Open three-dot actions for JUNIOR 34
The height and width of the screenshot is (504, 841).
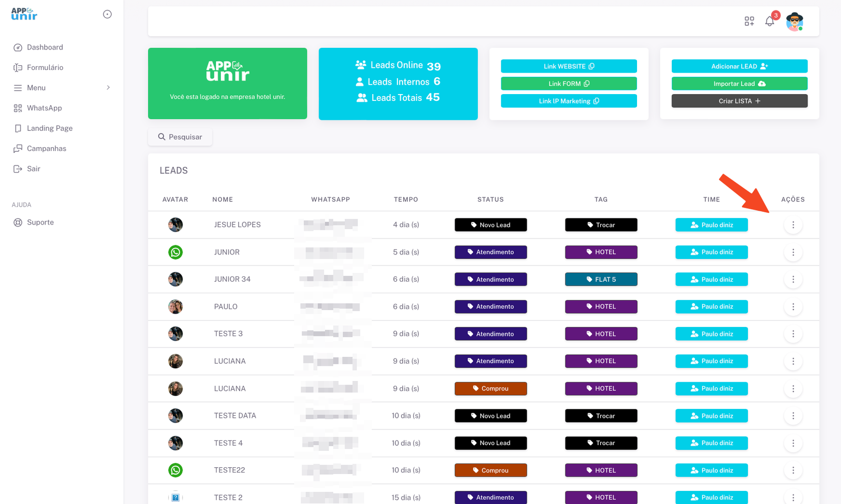point(793,280)
